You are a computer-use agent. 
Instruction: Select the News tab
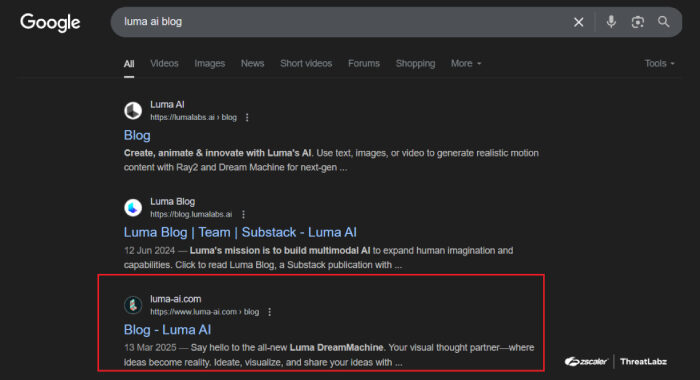coord(252,63)
